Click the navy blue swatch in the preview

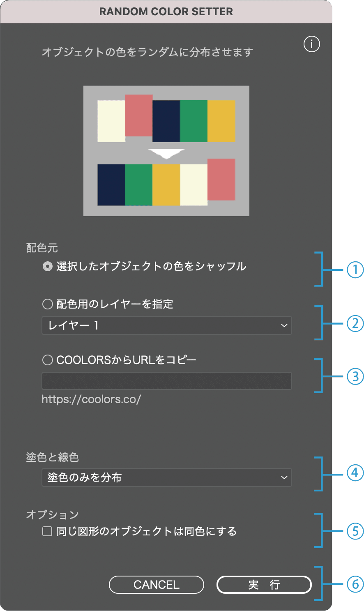click(166, 121)
